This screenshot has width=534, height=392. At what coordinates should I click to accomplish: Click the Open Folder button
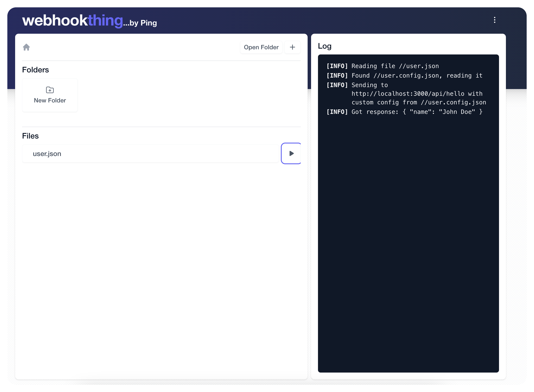point(261,47)
